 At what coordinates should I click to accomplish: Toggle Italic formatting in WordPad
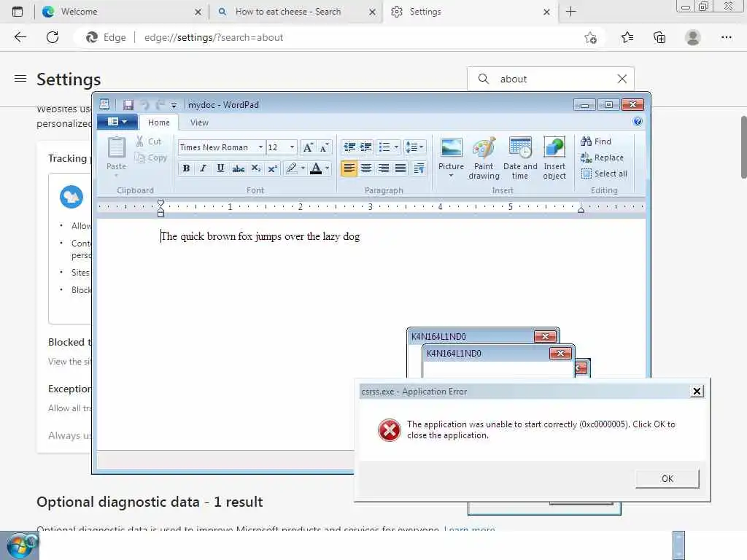tap(204, 168)
